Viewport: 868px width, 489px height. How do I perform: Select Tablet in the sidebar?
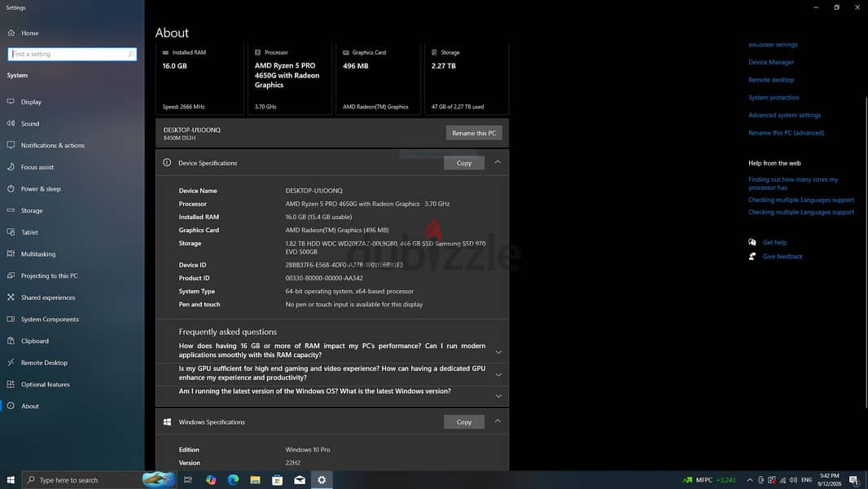29,232
